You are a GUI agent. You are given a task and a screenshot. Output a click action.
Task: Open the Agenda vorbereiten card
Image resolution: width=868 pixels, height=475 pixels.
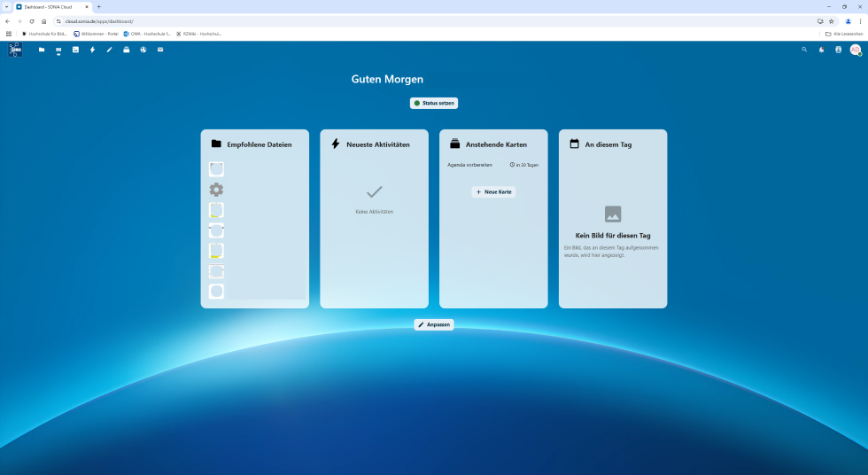[x=470, y=165]
